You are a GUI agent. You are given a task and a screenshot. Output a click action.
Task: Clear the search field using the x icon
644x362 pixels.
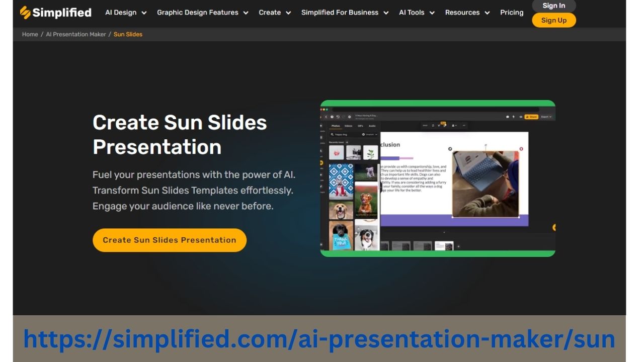(x=363, y=134)
